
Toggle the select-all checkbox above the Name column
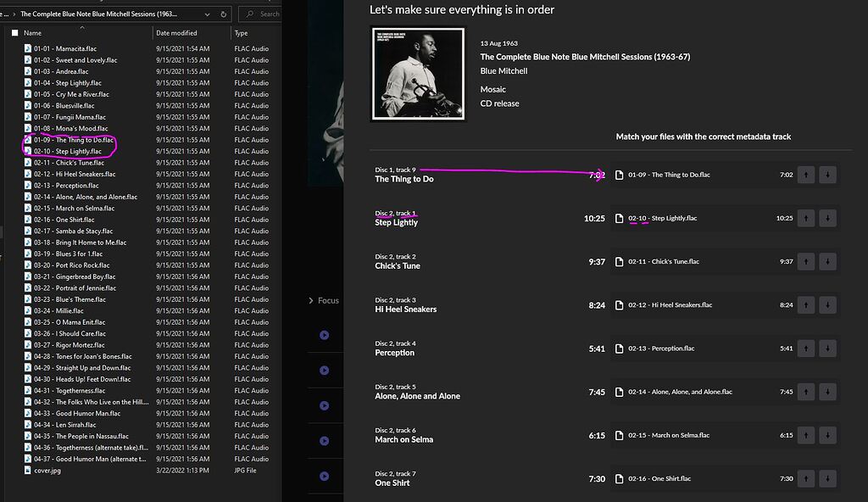(14, 32)
